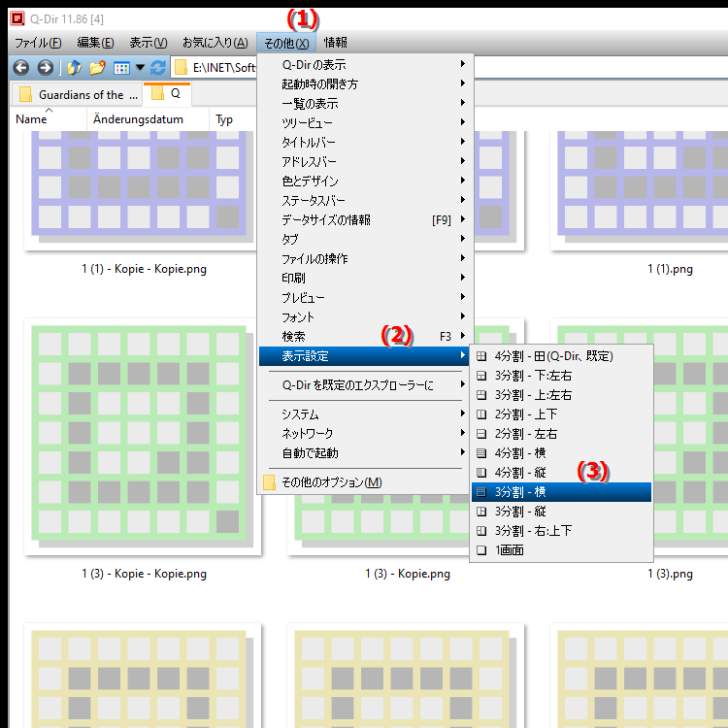The image size is (728, 728).
Task: Open the タブ submenu entry
Action: pos(365,239)
